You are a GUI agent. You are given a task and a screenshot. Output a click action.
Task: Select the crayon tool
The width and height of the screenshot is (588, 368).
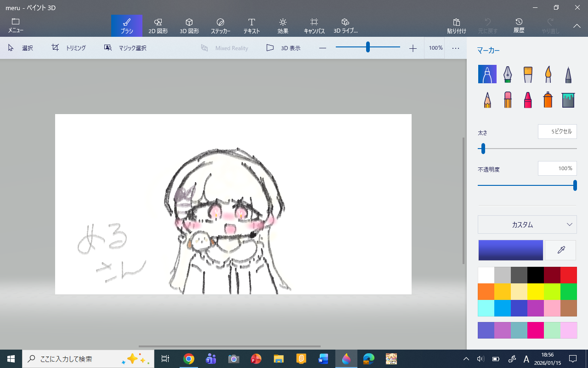pos(528,99)
